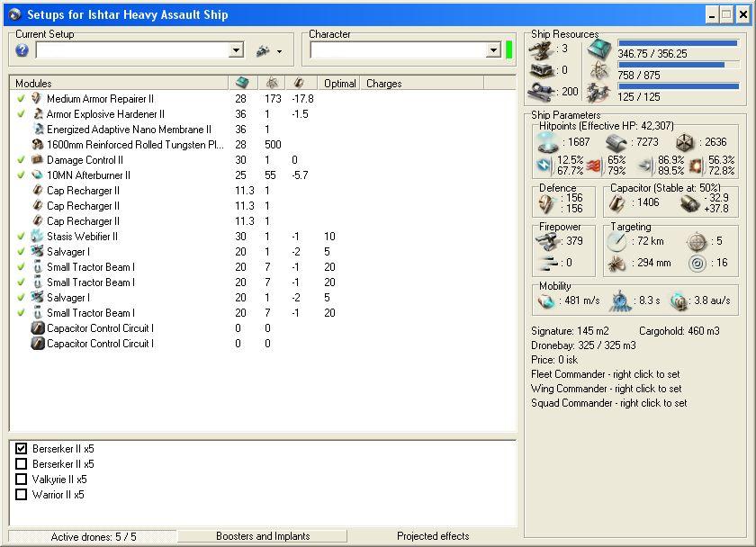Viewport: 756px width, 547px height.
Task: Click Wing Commander right click to set
Action: click(x=606, y=389)
